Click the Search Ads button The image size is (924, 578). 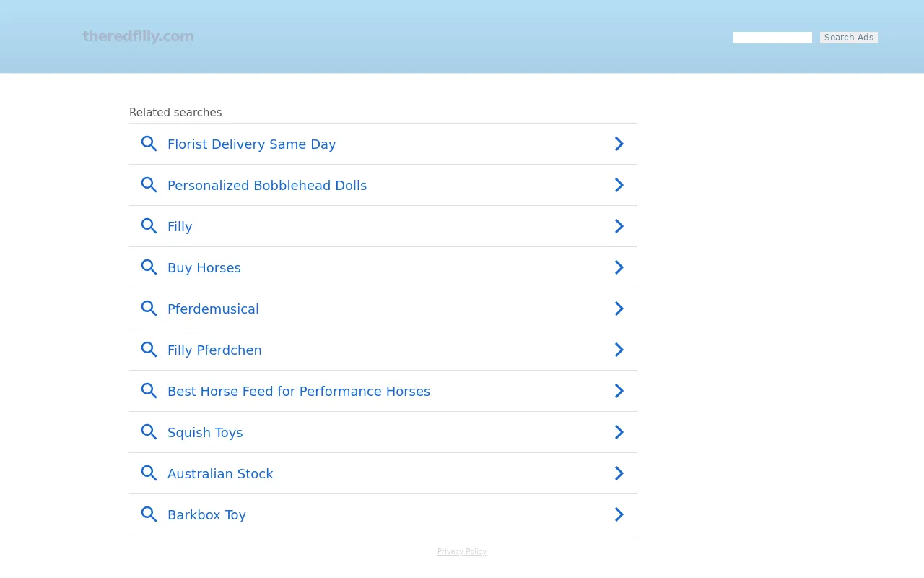(849, 38)
